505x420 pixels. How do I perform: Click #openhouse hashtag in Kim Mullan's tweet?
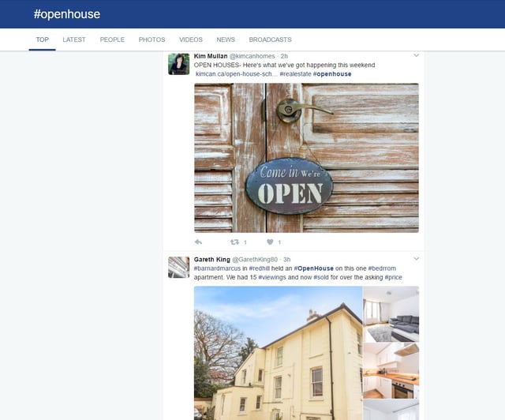(x=332, y=73)
